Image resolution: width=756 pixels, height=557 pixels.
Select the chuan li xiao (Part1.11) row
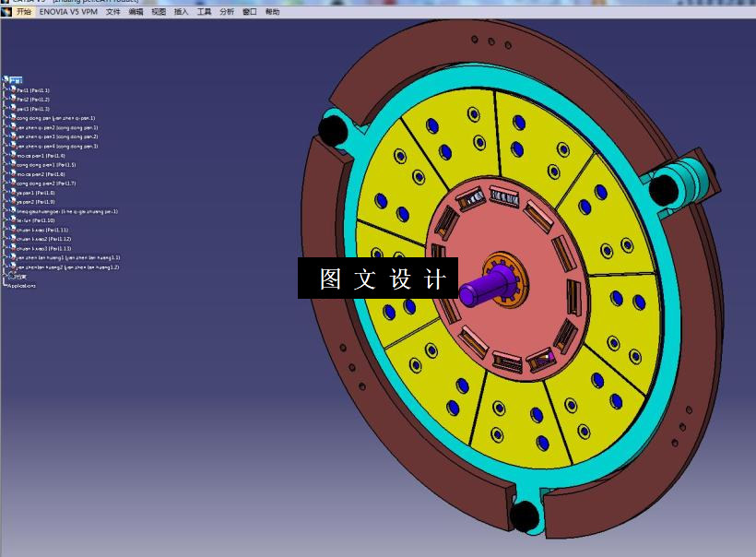point(42,230)
